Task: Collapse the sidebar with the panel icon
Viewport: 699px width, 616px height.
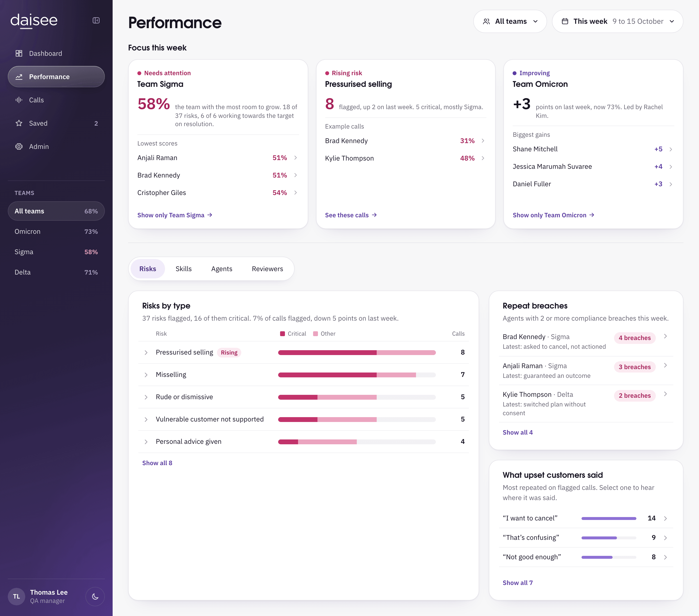Action: click(x=96, y=21)
